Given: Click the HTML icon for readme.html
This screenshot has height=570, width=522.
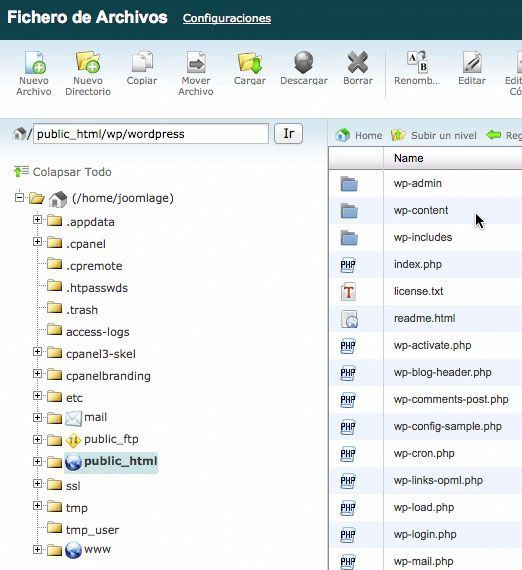Looking at the screenshot, I should pos(349,319).
